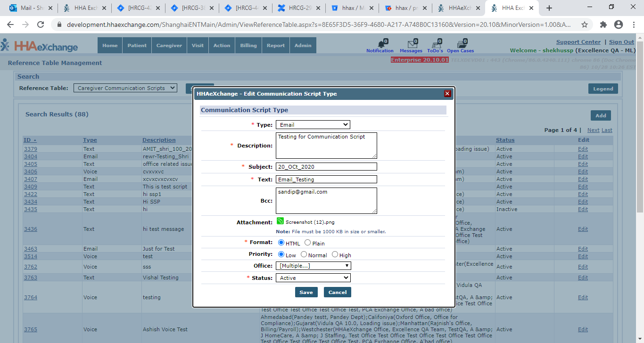Switch to the hhax / pr browser tab

click(405, 8)
